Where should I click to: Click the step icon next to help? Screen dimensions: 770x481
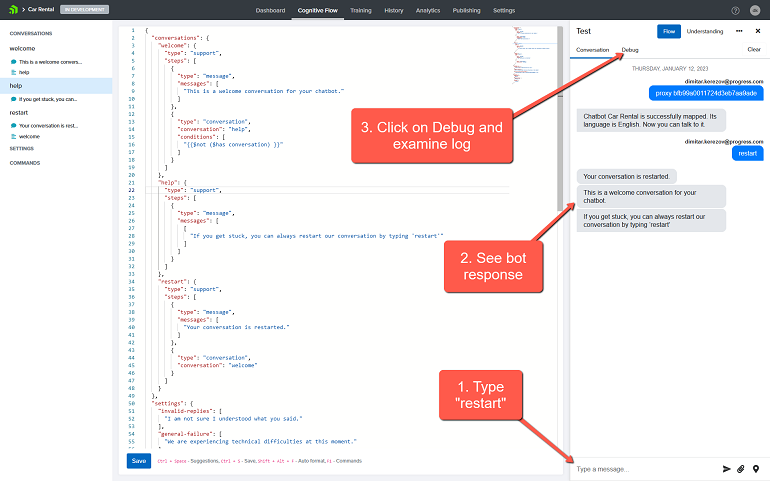(13, 72)
